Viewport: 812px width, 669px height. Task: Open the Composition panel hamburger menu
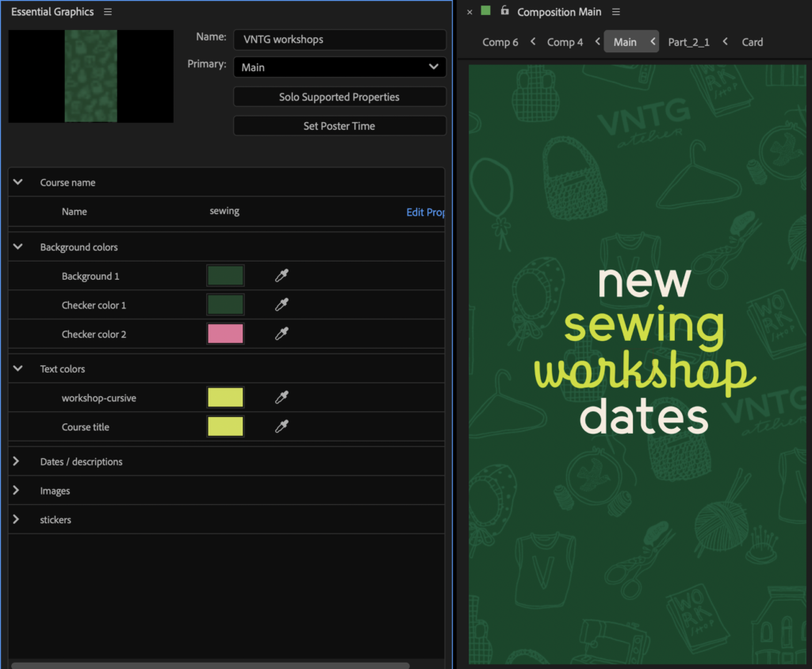tap(616, 12)
